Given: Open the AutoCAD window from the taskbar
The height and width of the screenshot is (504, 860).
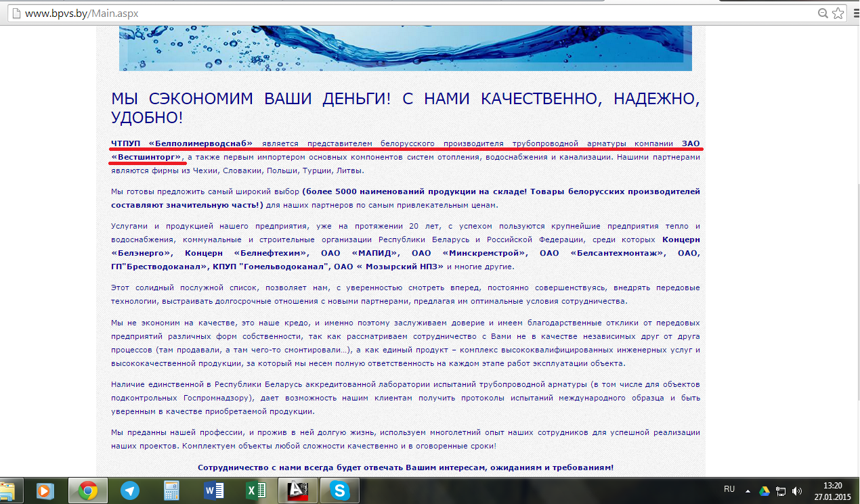Looking at the screenshot, I should click(297, 490).
